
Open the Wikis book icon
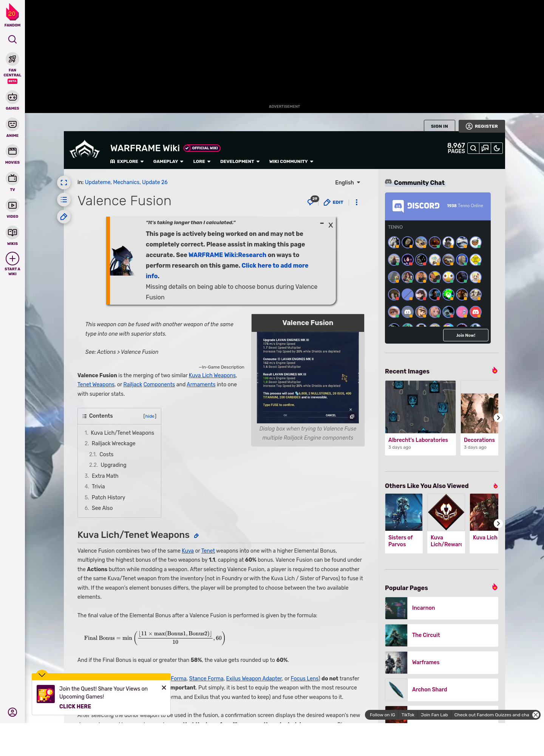click(x=12, y=232)
